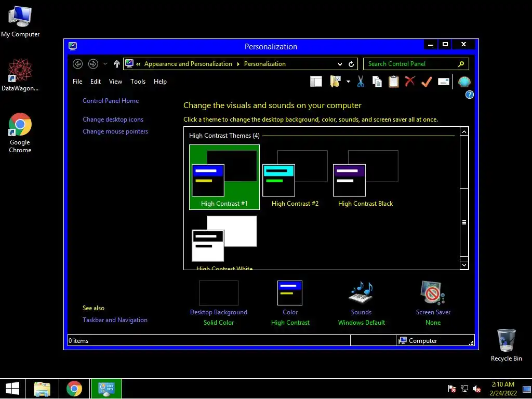532x399 pixels.
Task: Select the High Contrast #1 theme
Action: (x=224, y=177)
